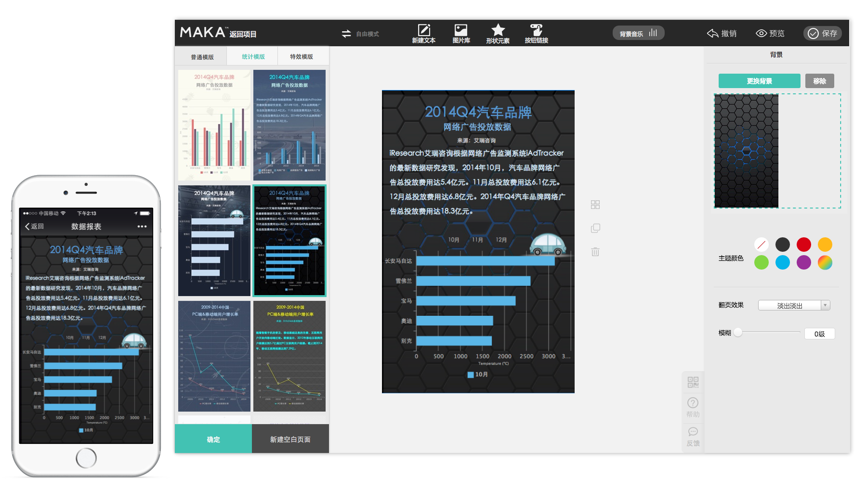Viewport: 867px width, 504px height.
Task: Select the light beige bar chart template
Action: click(214, 125)
